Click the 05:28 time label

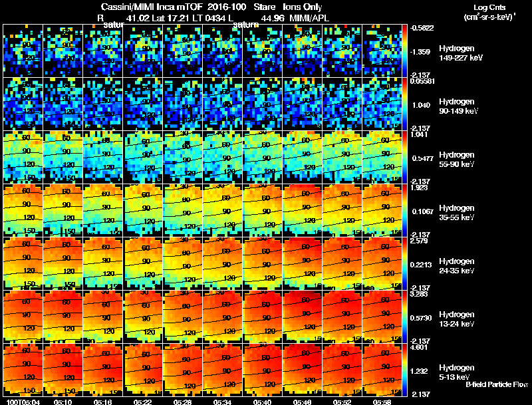[x=182, y=402]
